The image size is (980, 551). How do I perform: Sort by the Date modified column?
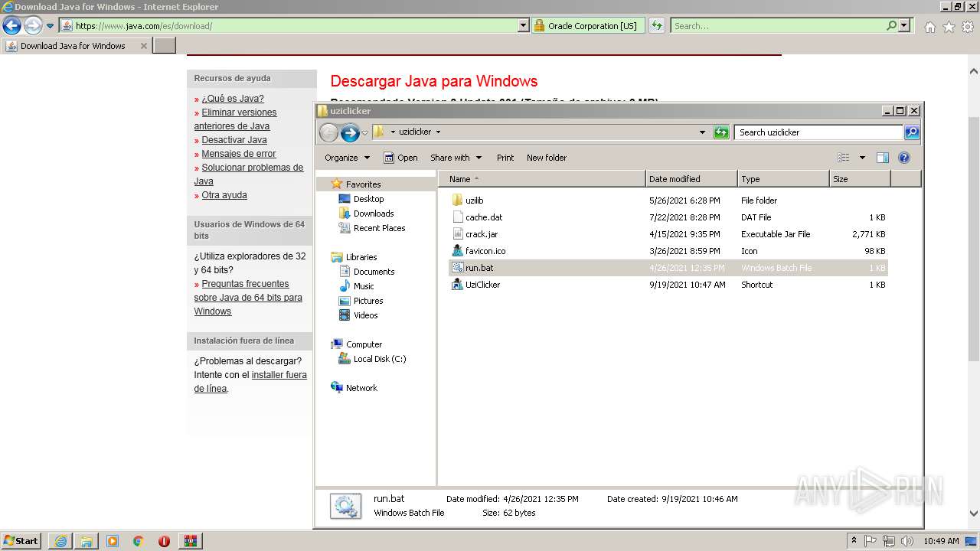click(691, 179)
